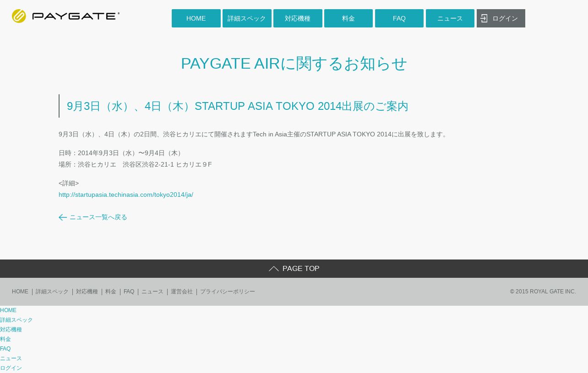Click the © 2015 ROYAL GATE INC. text

point(543,292)
